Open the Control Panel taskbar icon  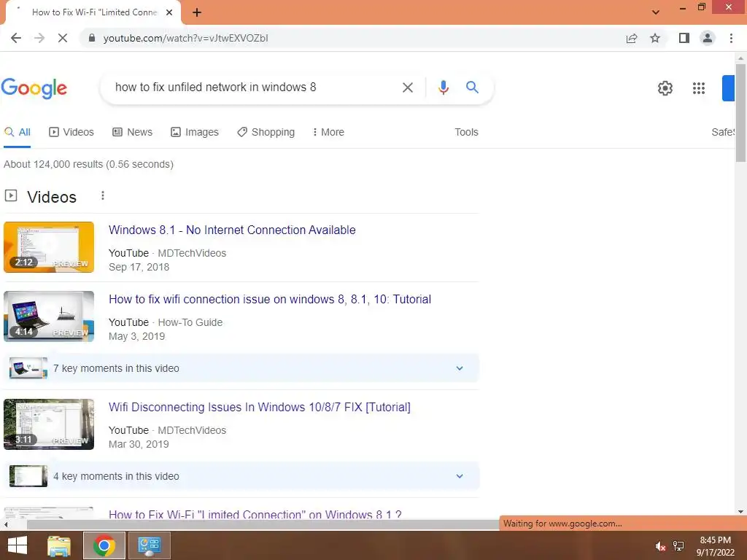(150, 545)
